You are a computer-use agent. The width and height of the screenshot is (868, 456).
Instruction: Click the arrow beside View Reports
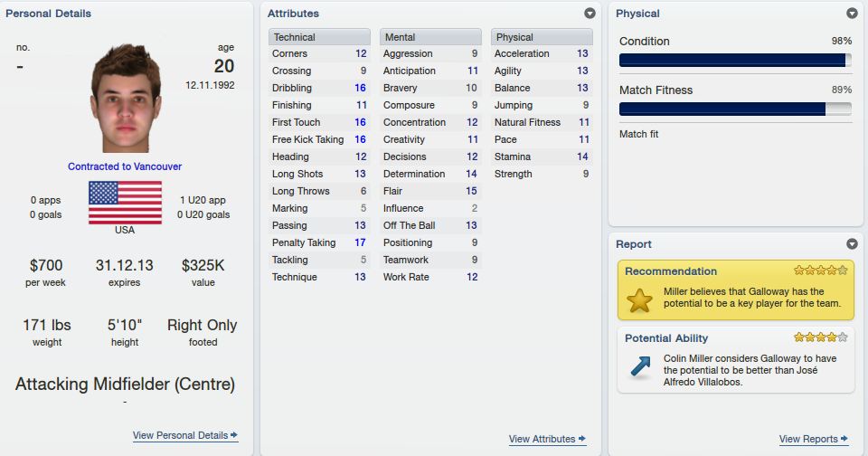pos(844,438)
